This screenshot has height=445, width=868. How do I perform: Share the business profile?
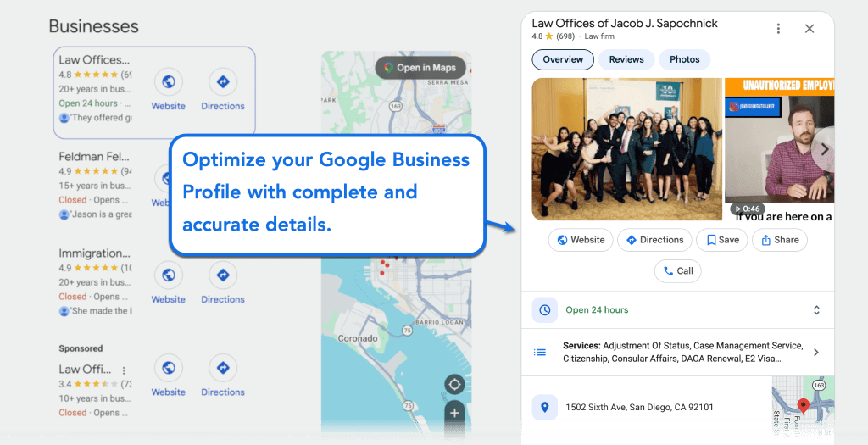click(780, 240)
